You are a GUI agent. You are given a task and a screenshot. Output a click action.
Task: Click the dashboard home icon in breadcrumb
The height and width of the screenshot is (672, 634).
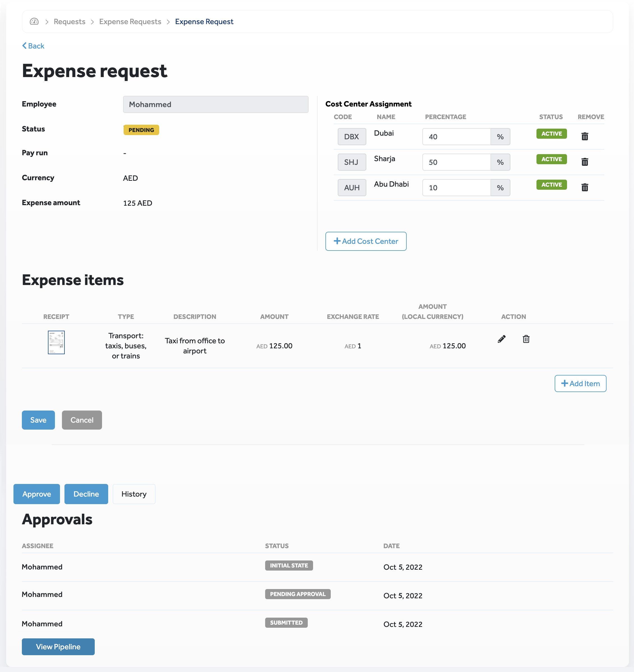click(34, 22)
